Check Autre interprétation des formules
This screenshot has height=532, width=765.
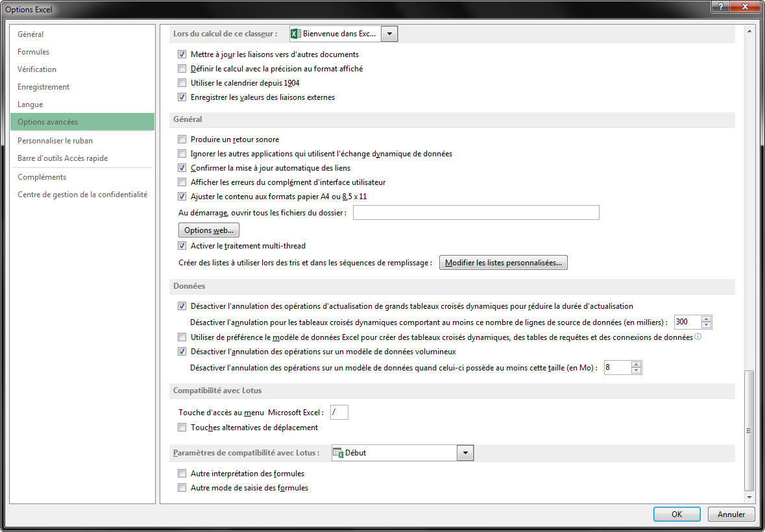click(182, 474)
